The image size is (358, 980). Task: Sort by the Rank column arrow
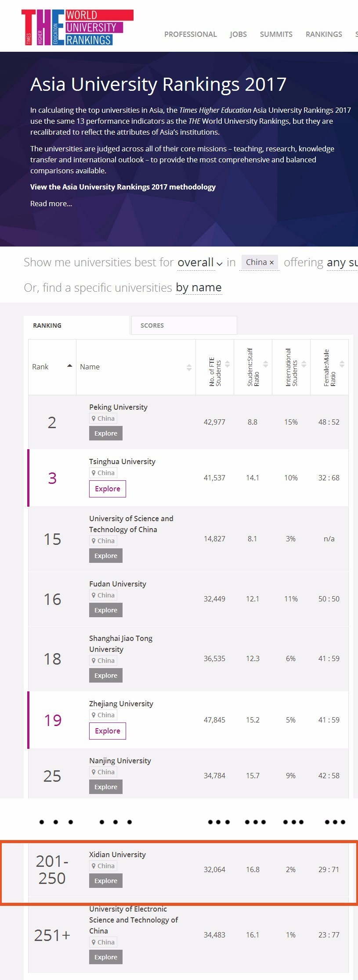tap(69, 366)
